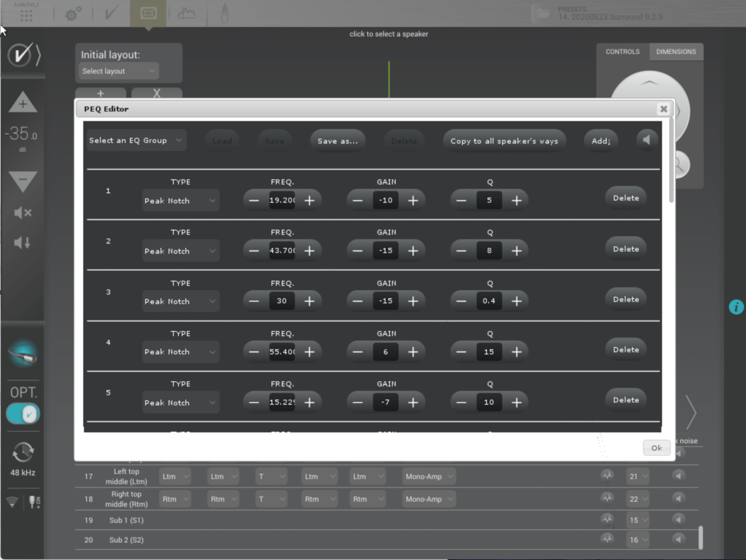Open EQ icon for Sub 1 (S1) row
Viewport: 746px width, 560px height.
tap(607, 519)
